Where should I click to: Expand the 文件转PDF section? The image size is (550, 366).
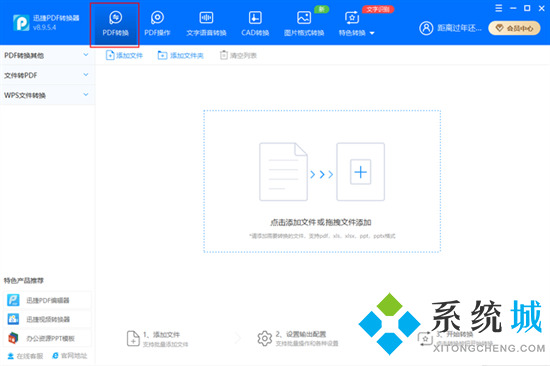coord(47,75)
